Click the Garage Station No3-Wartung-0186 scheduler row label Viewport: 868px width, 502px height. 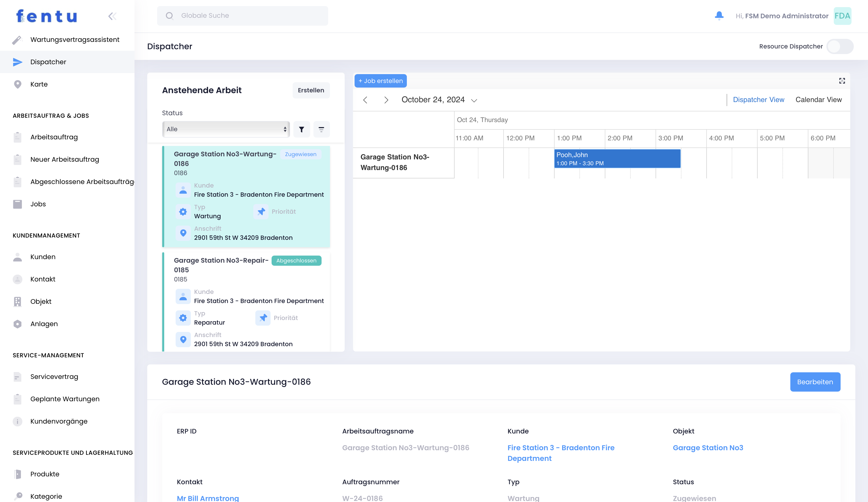[395, 162]
